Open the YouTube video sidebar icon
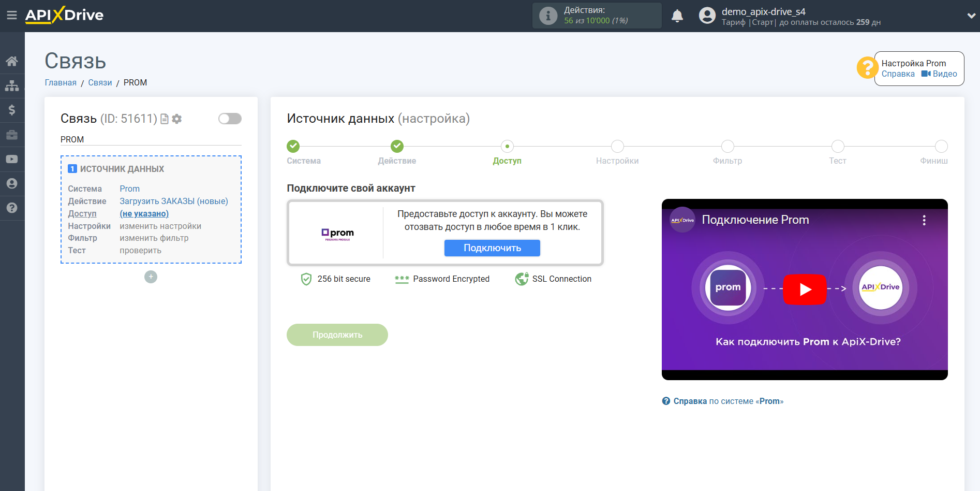The height and width of the screenshot is (491, 980). pyautogui.click(x=12, y=159)
